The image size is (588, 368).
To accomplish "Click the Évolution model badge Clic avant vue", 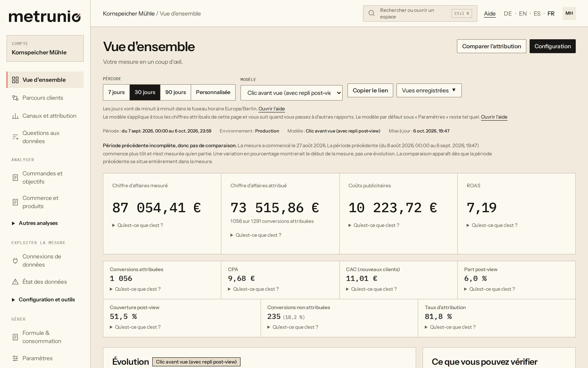I will click(x=196, y=362).
